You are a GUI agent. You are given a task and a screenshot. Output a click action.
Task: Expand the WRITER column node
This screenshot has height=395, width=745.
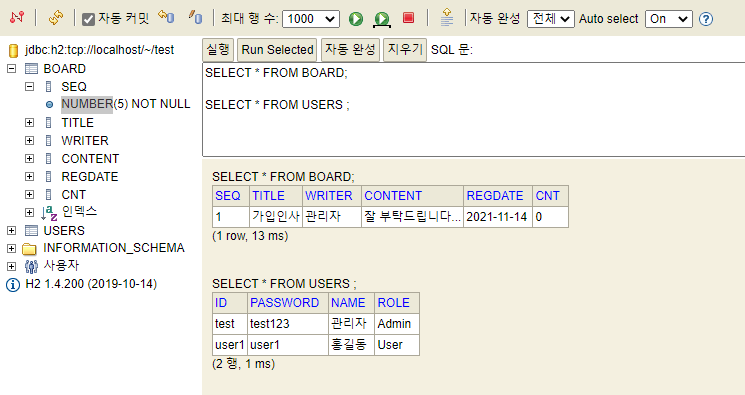(x=29, y=141)
